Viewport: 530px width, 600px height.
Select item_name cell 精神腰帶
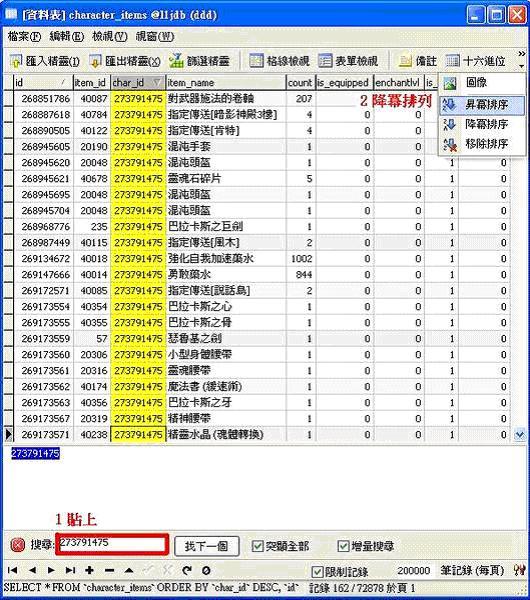tap(226, 419)
